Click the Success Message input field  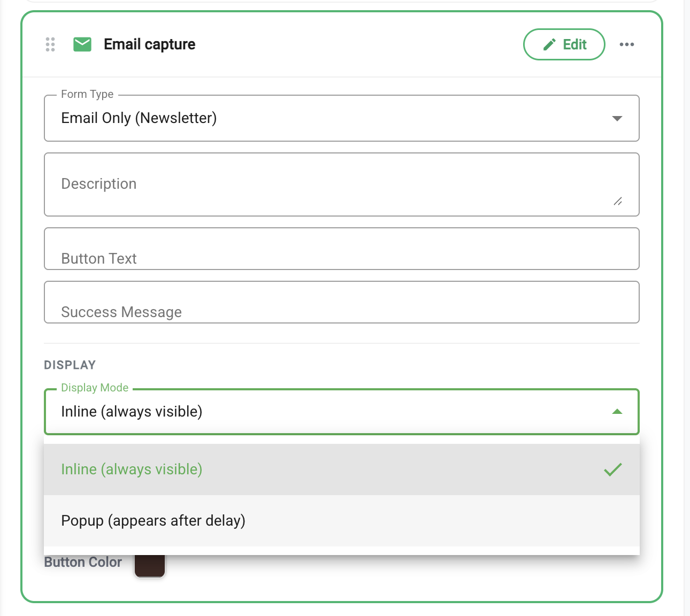(342, 302)
